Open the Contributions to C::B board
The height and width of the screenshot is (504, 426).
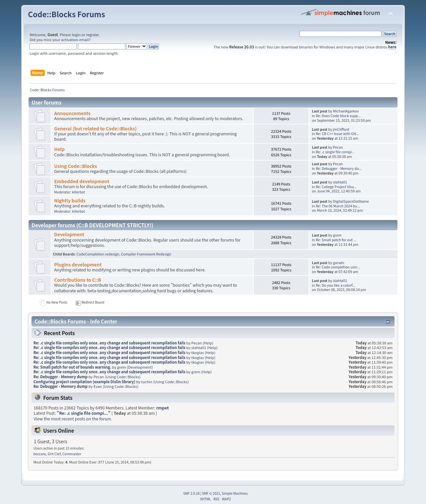pos(78,280)
